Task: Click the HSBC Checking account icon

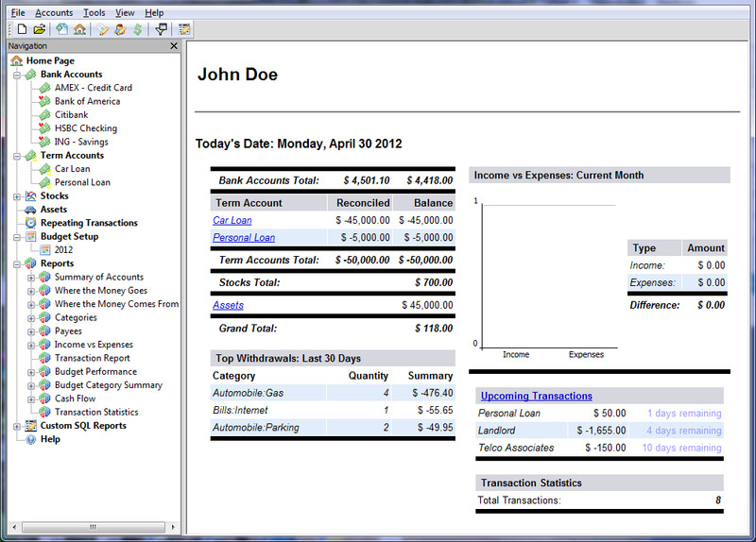Action: pyautogui.click(x=44, y=128)
